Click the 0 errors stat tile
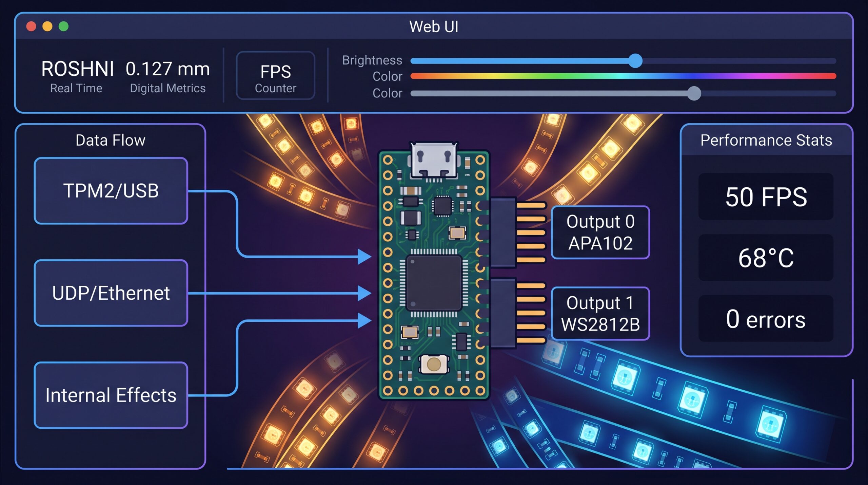Screen dimensions: 868x485 766,319
